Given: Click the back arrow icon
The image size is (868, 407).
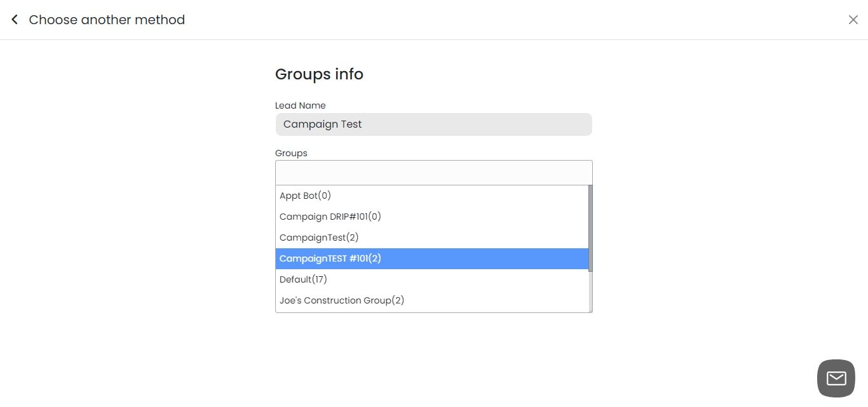Looking at the screenshot, I should 14,19.
